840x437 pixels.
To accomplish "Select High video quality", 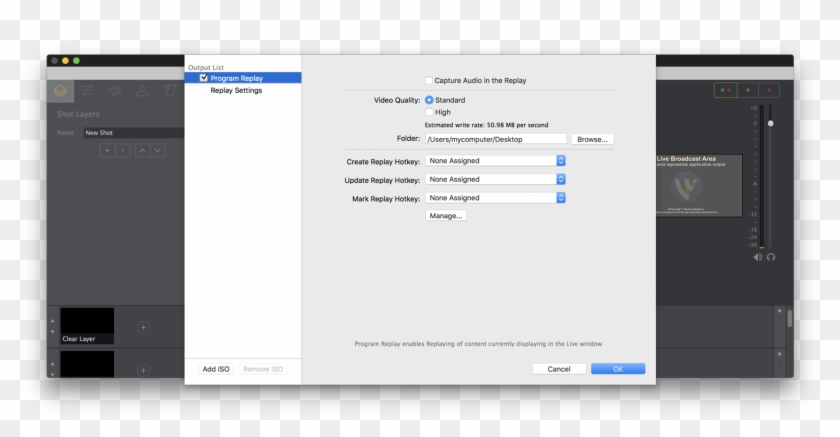I will pos(429,112).
